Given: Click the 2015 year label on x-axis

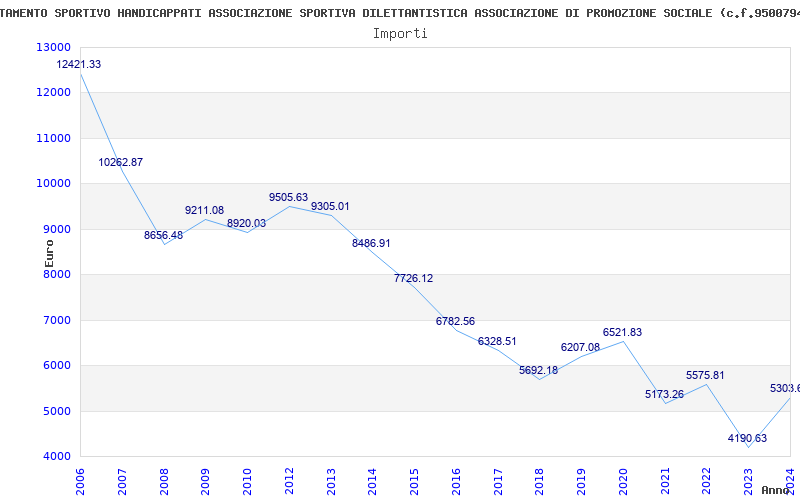Looking at the screenshot, I should pos(414,482).
